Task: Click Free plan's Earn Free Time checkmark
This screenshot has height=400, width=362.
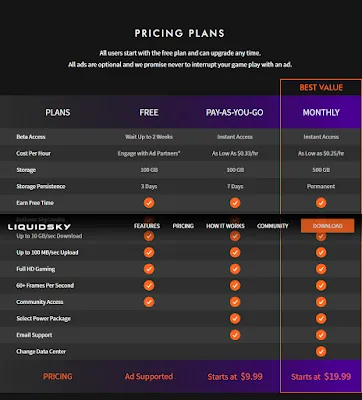Action: point(149,203)
